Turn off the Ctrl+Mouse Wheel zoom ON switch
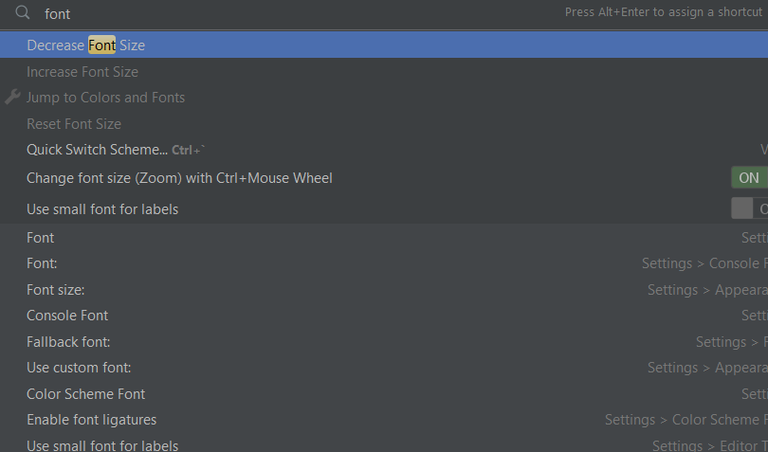The height and width of the screenshot is (452, 768). pyautogui.click(x=749, y=178)
